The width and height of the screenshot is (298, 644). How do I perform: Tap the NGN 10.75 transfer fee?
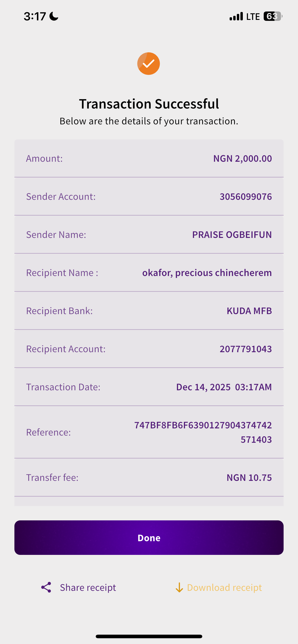tap(249, 477)
